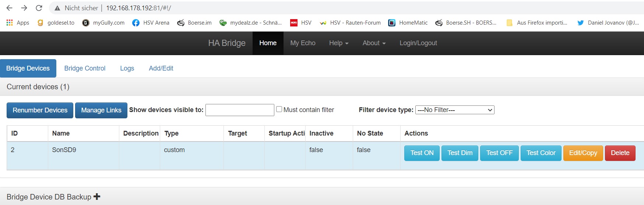Click the browser reload icon
The image size is (644, 205).
pyautogui.click(x=39, y=8)
